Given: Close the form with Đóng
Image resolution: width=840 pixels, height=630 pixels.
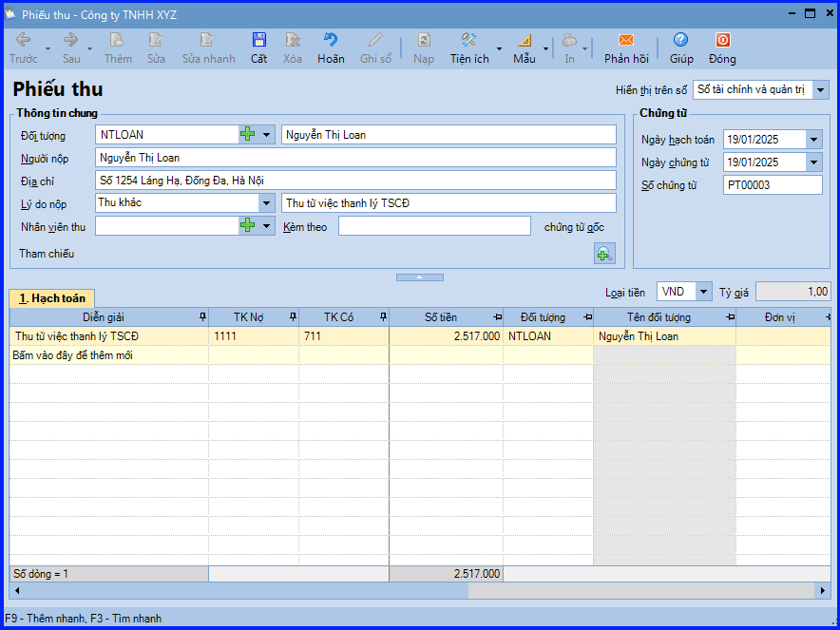Looking at the screenshot, I should [722, 48].
